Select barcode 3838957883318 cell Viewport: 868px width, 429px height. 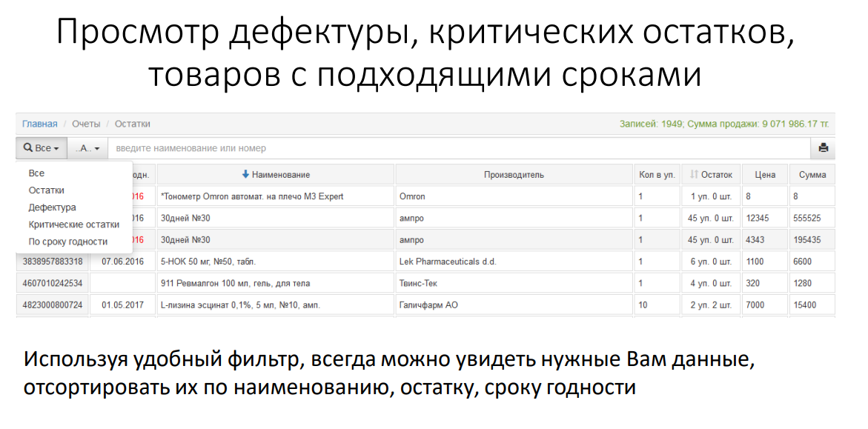click(53, 262)
